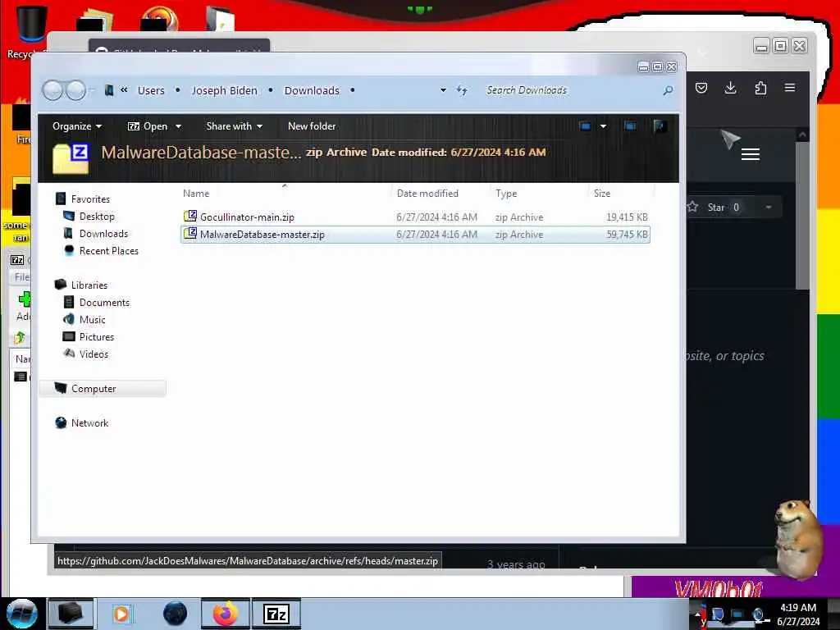This screenshot has height=630, width=840.
Task: Click the search magnifier in Search Downloads
Action: click(x=668, y=90)
